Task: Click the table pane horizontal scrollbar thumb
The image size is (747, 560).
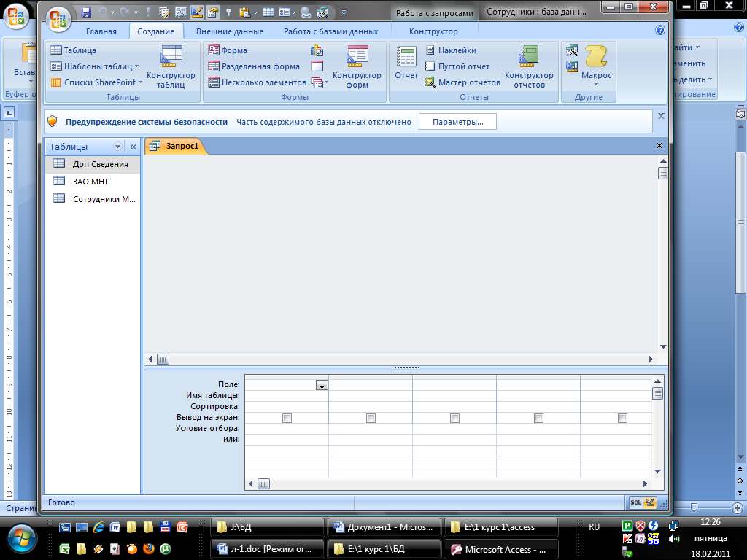Action: (x=163, y=359)
